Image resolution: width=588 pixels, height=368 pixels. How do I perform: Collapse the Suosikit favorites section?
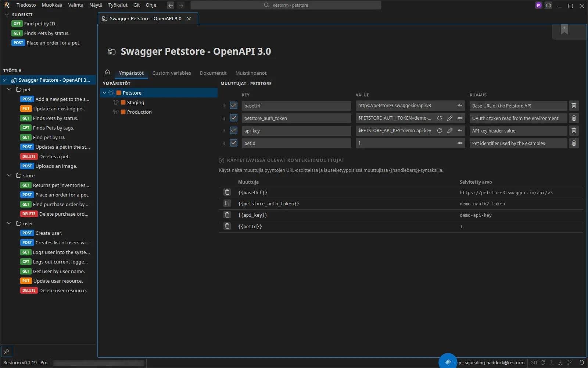coord(7,15)
